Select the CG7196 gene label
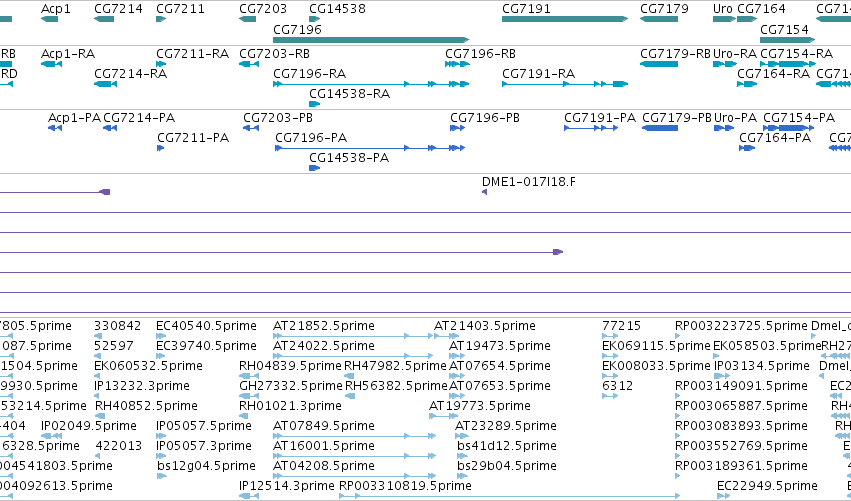851x501 pixels. pyautogui.click(x=297, y=29)
